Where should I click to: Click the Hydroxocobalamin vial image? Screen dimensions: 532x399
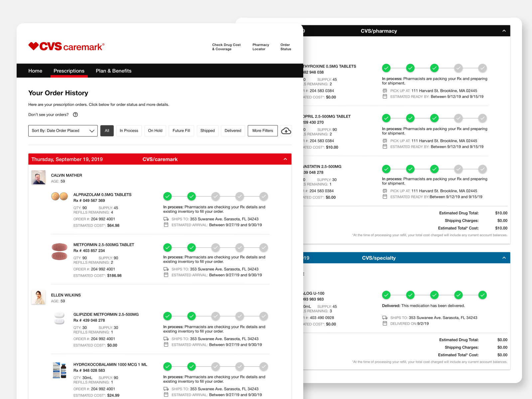[x=60, y=370]
